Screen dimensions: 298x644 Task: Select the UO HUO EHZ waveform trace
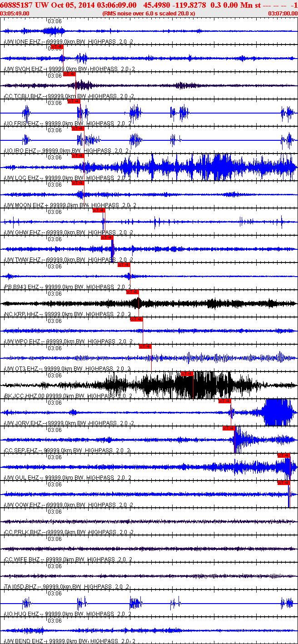[x=149, y=603]
